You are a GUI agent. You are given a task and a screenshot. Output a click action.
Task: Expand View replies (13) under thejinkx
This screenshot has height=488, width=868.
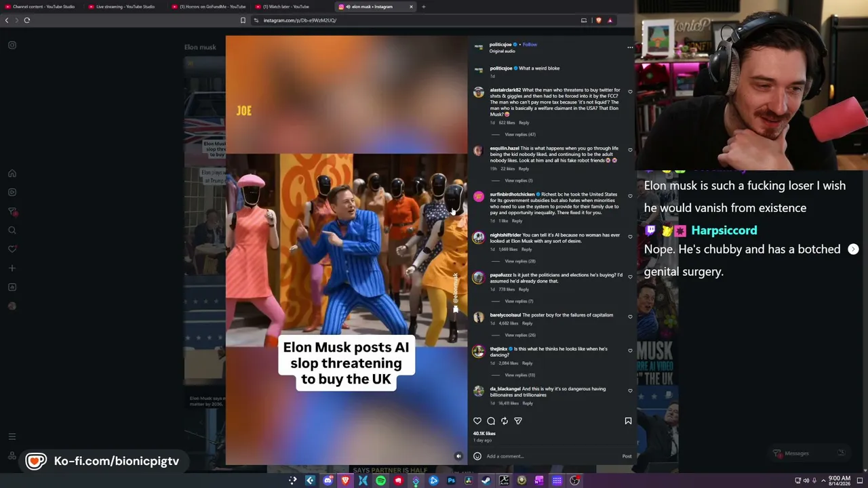[520, 375]
